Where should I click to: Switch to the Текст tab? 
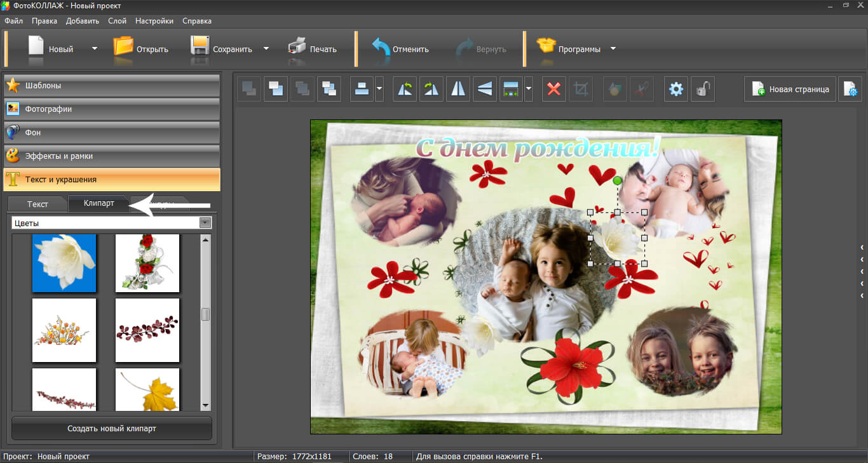tap(37, 204)
